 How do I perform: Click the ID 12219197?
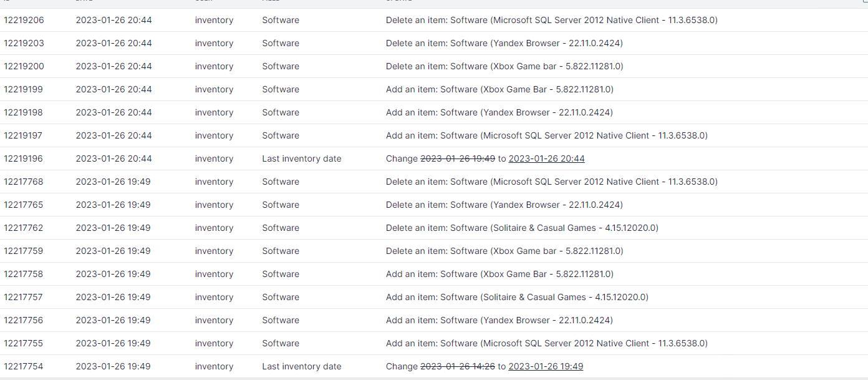click(x=24, y=135)
